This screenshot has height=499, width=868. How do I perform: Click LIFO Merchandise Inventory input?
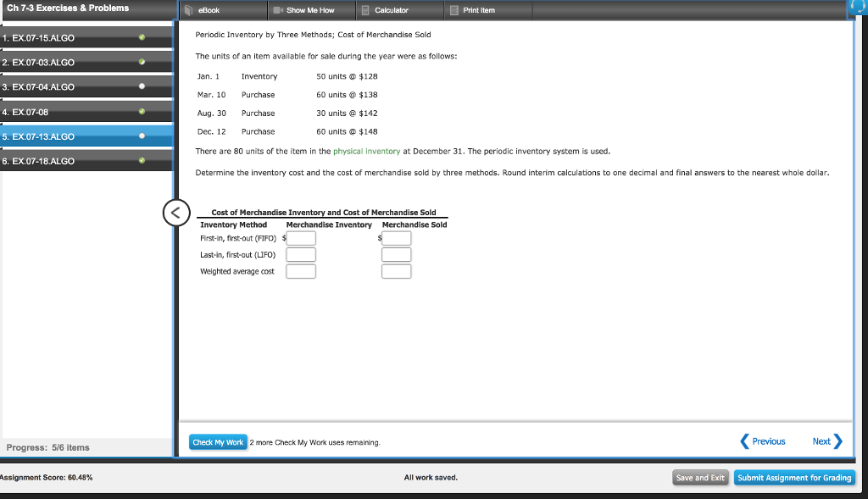tap(301, 254)
